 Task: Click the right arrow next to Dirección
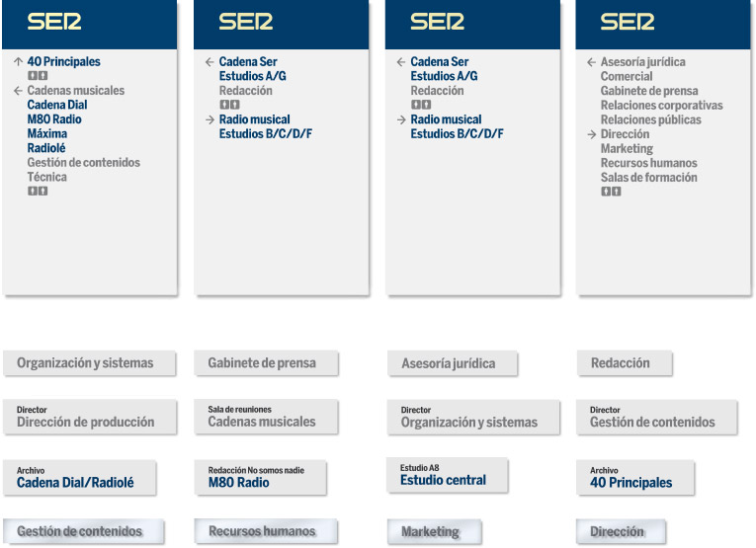click(592, 134)
